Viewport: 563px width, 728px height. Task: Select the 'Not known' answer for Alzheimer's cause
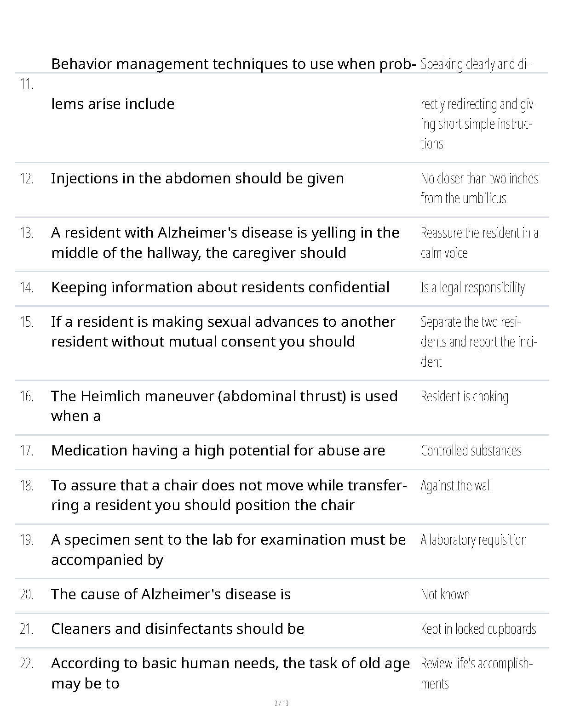[x=445, y=594]
